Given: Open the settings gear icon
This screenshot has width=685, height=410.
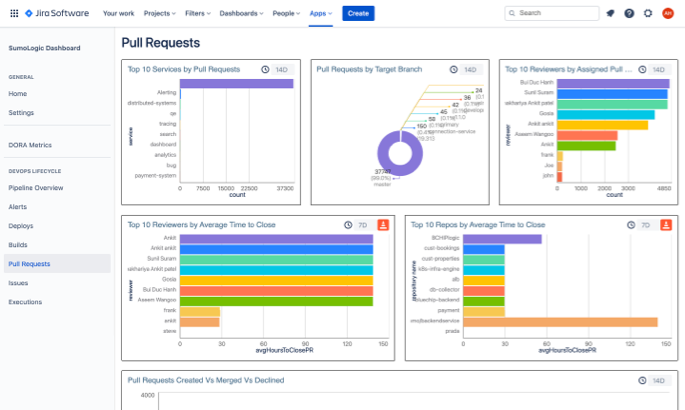Looking at the screenshot, I should point(648,13).
